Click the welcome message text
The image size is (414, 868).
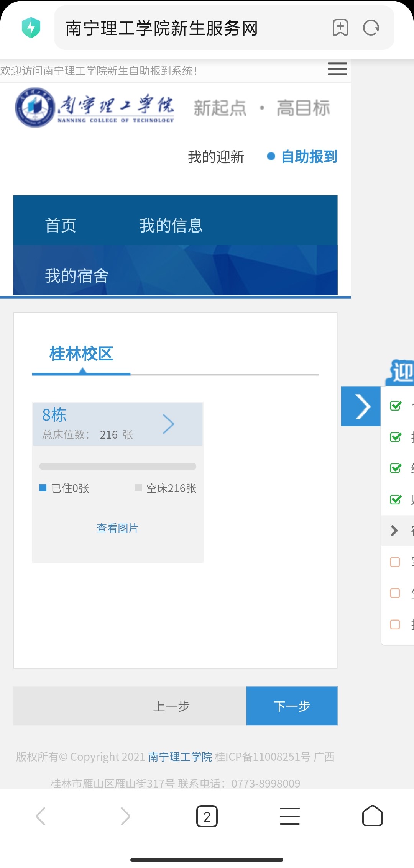tap(99, 71)
